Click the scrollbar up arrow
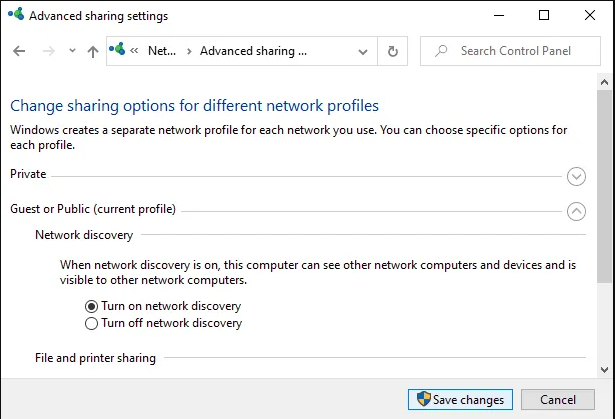This screenshot has width=615, height=419. [604, 82]
